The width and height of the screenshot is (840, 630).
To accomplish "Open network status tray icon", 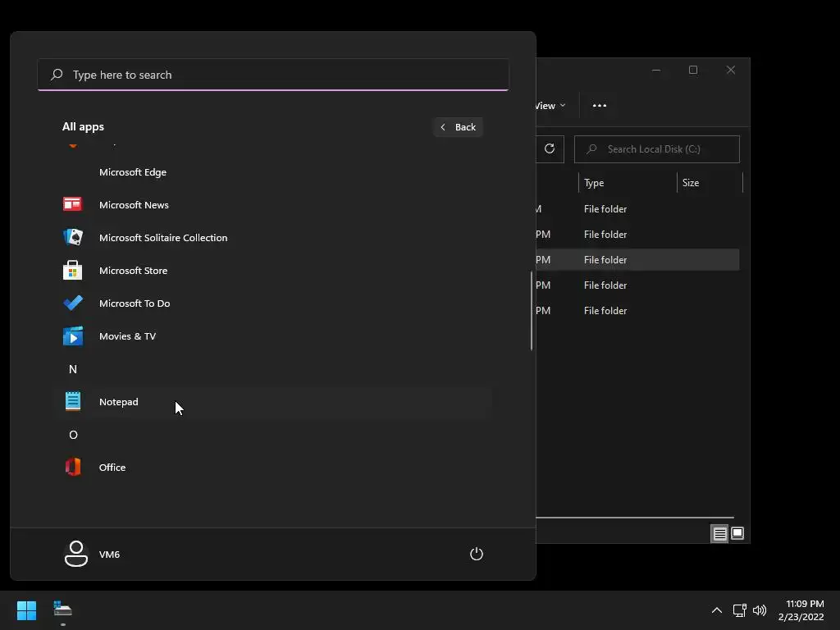I will [739, 610].
